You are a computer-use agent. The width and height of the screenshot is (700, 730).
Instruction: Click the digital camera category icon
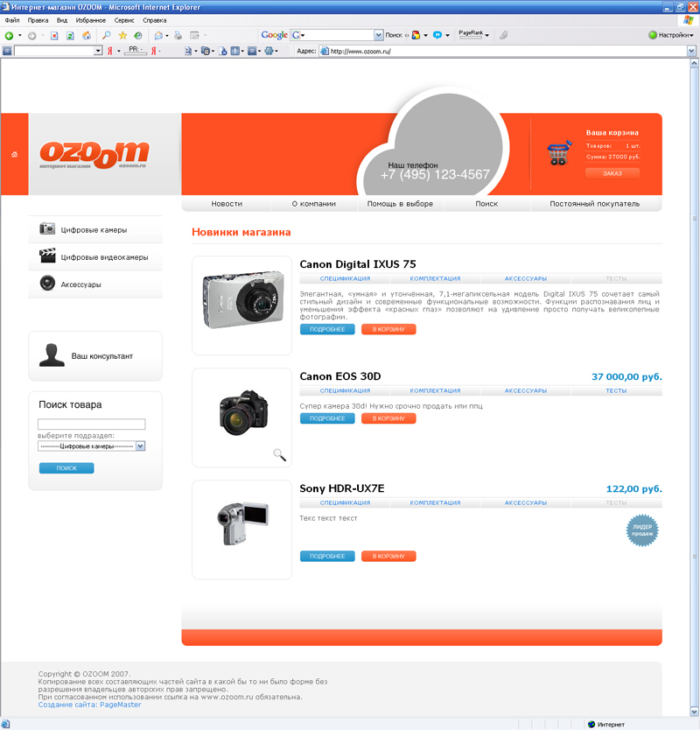click(x=47, y=228)
